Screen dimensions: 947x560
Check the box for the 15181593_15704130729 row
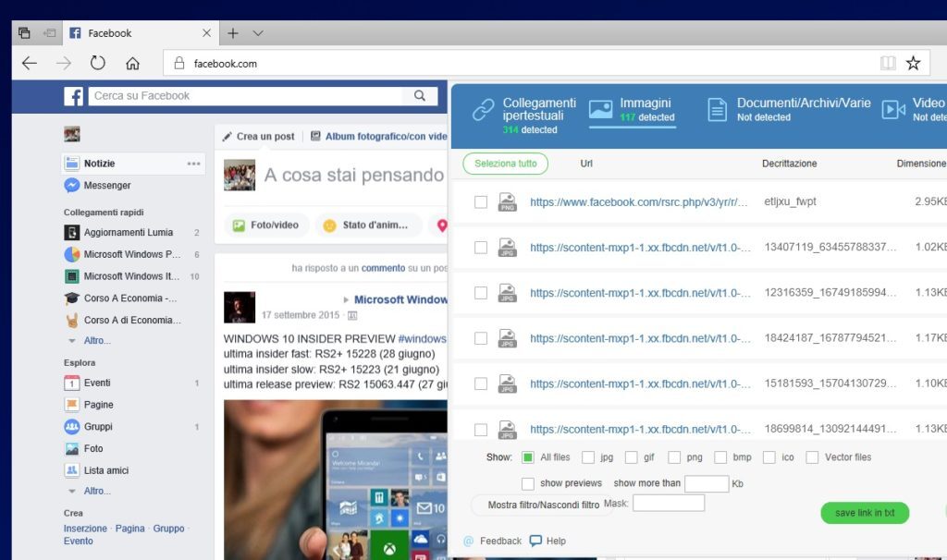coord(481,383)
